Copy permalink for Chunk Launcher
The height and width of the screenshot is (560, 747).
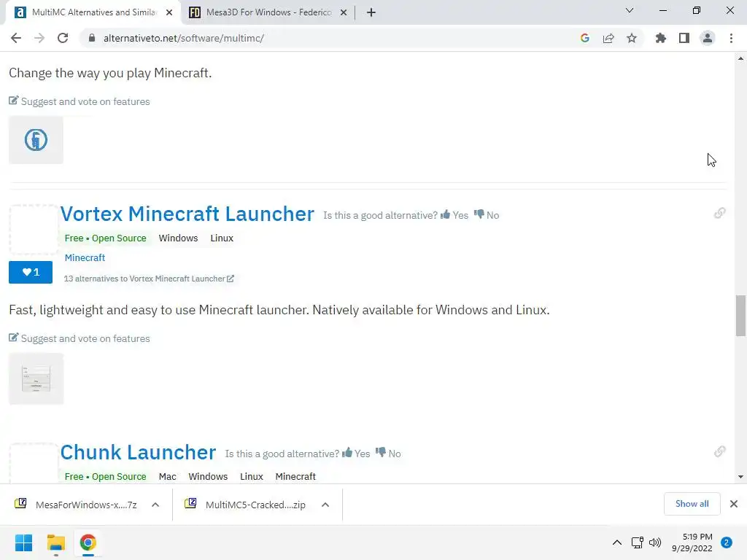[x=720, y=451]
